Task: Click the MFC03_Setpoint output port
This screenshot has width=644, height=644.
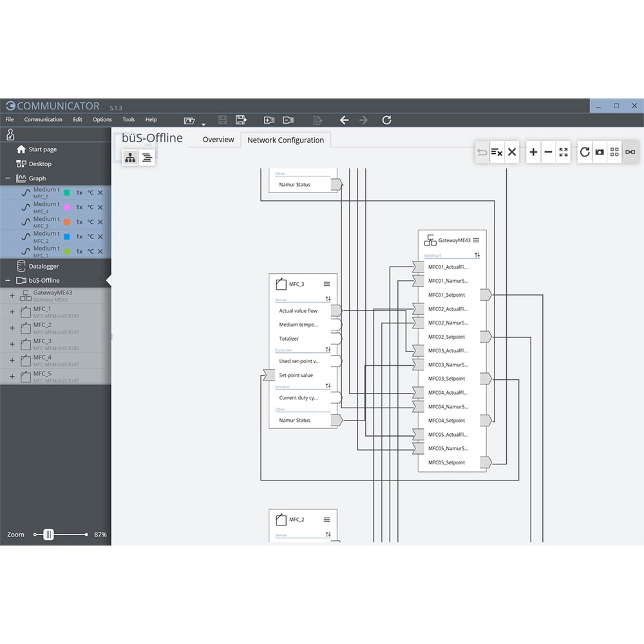Action: click(486, 378)
